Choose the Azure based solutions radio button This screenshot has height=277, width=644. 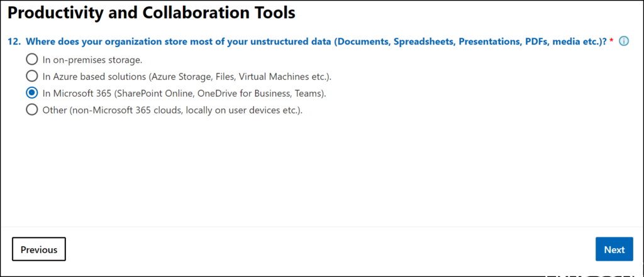31,77
